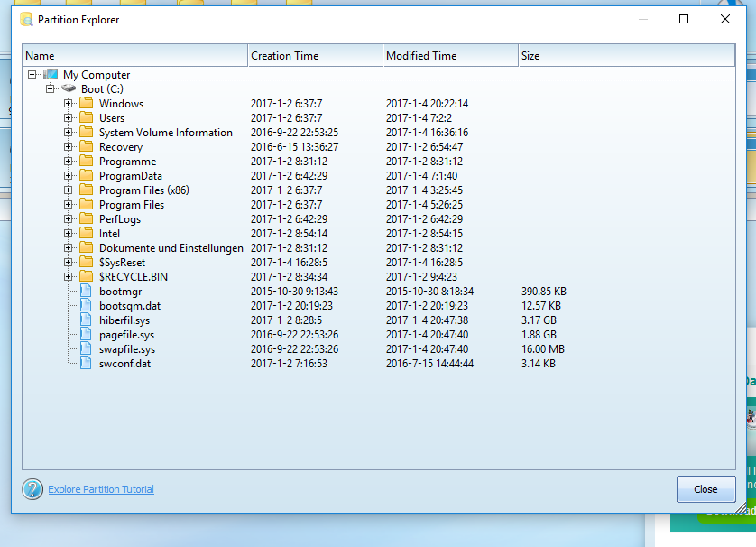Expand the System Volume Information node
Image resolution: width=756 pixels, height=547 pixels.
68,132
